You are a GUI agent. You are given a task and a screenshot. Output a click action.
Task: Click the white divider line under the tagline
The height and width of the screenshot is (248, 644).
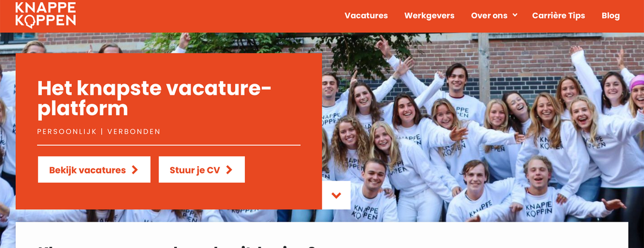[x=169, y=145]
